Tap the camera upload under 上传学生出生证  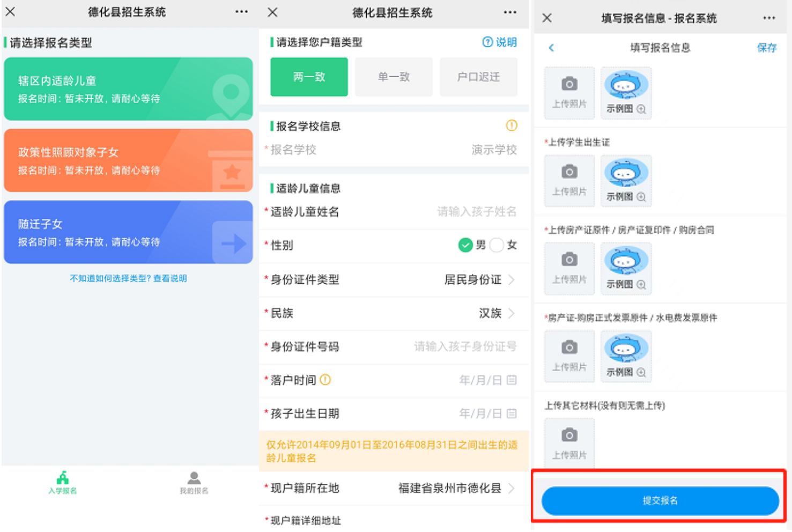pos(569,181)
